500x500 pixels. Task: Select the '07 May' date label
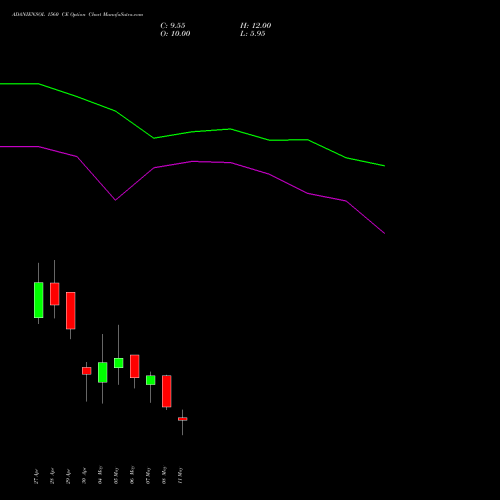pos(148,475)
